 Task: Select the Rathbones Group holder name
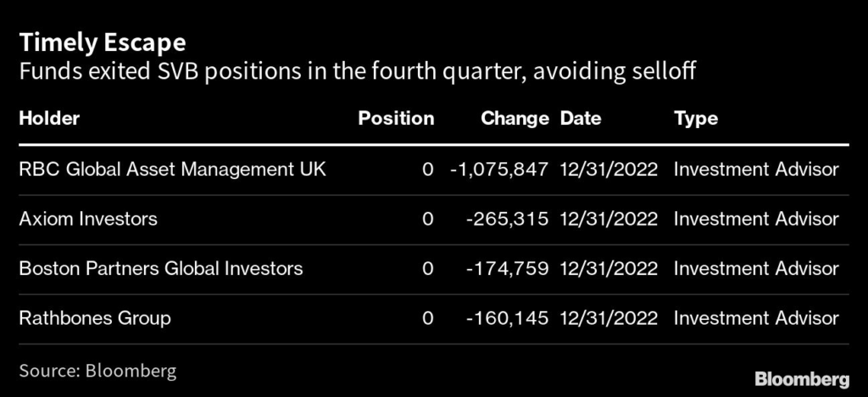click(x=94, y=319)
